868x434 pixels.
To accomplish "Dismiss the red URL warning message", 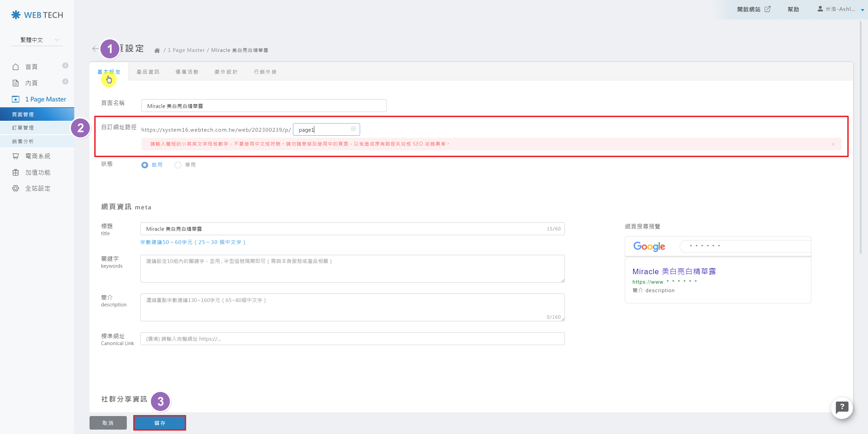I will (x=833, y=145).
